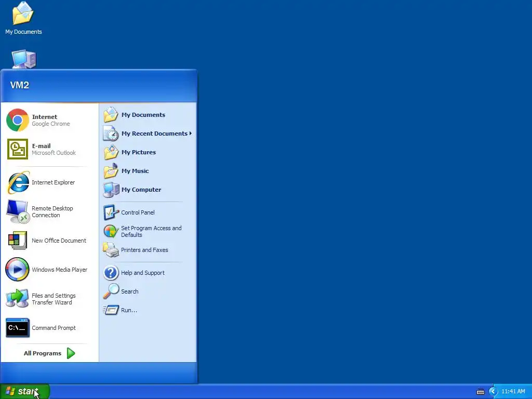The image size is (532, 399).
Task: Open My Documents folder icon in Start menu
Action: 111,115
